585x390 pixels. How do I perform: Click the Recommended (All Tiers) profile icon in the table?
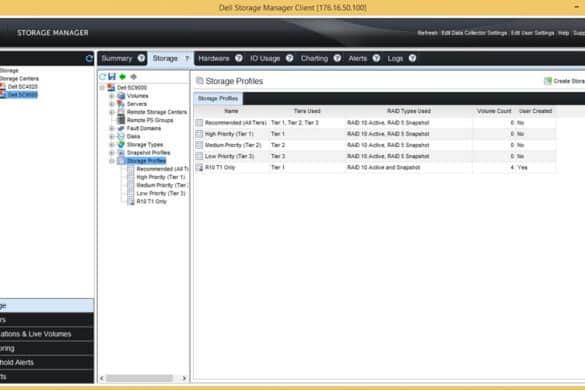(x=200, y=123)
